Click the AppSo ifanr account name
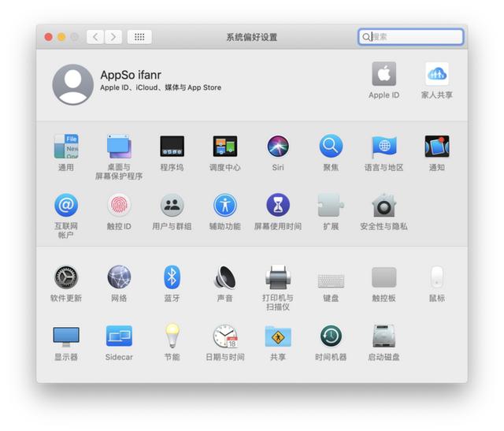Viewport: 504px width, 431px height. coord(131,75)
